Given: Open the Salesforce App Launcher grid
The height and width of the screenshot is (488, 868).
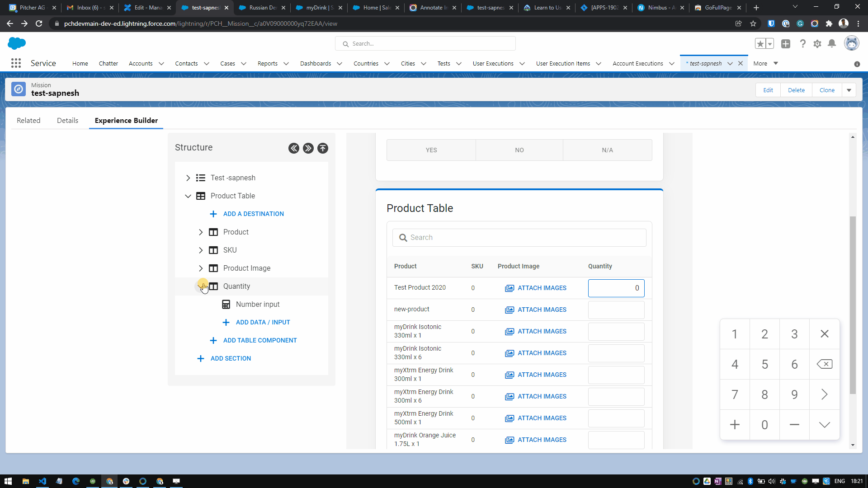Looking at the screenshot, I should click(16, 63).
